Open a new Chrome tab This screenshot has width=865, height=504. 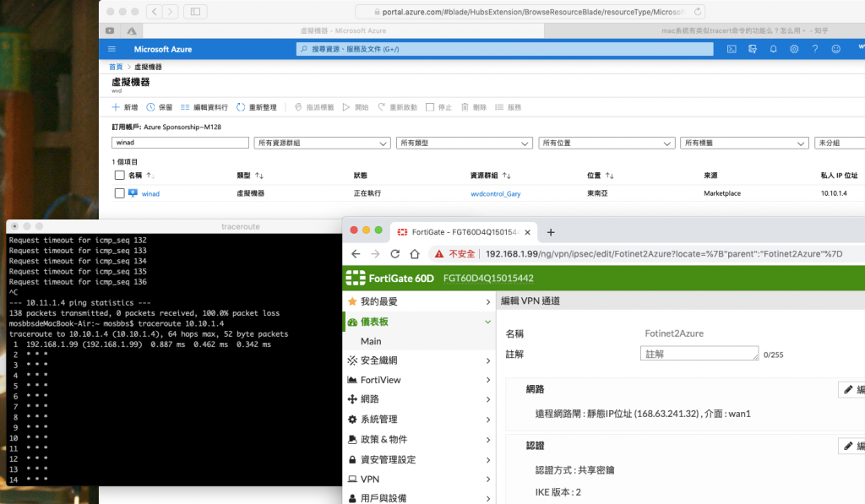(x=551, y=232)
